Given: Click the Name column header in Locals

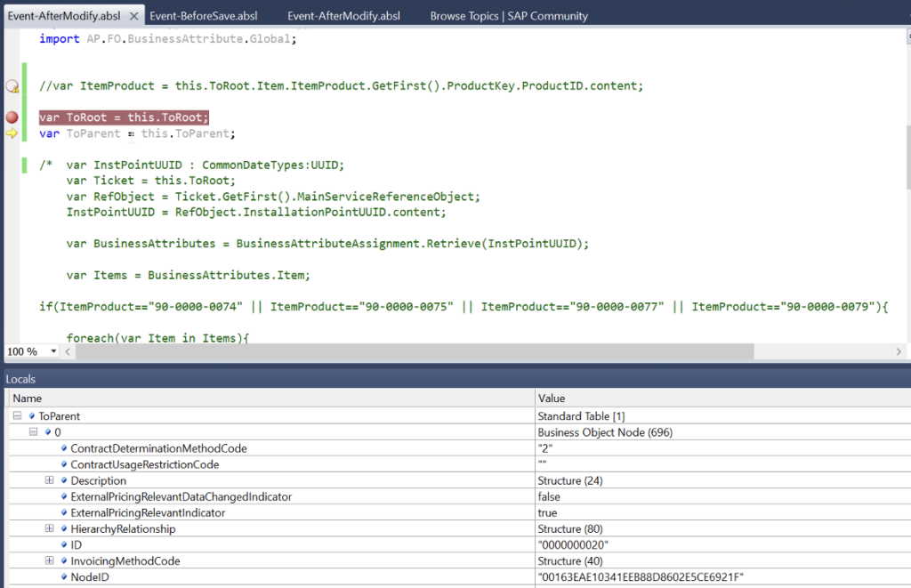Looking at the screenshot, I should tap(27, 399).
